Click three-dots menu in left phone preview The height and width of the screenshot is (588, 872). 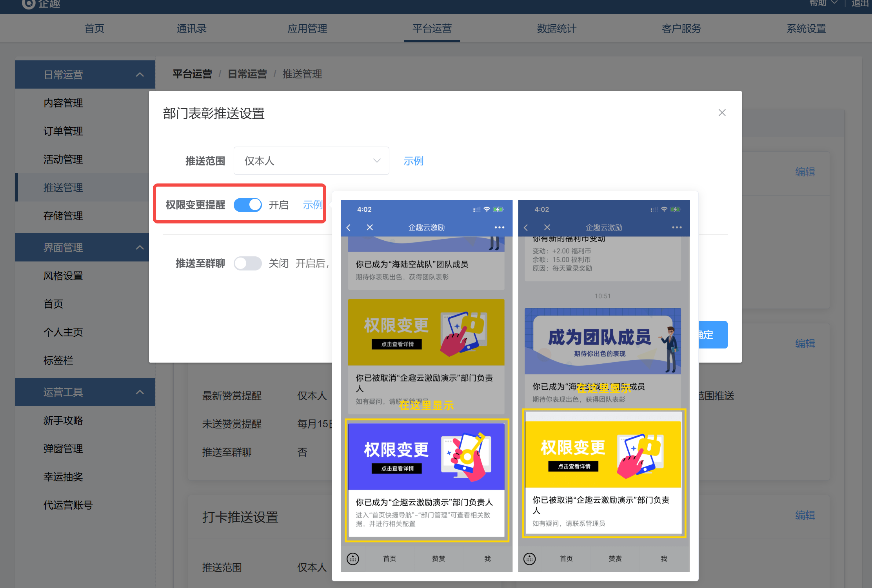pos(499,227)
